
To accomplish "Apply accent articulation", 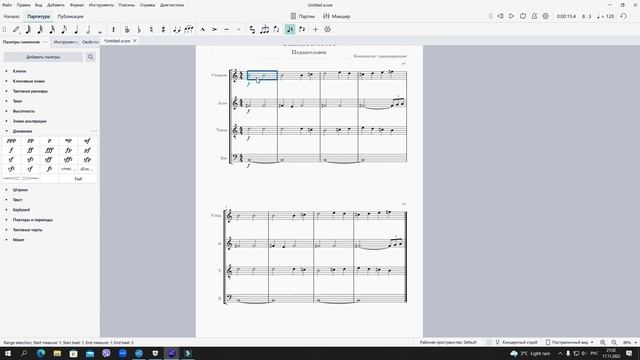I will [214, 29].
